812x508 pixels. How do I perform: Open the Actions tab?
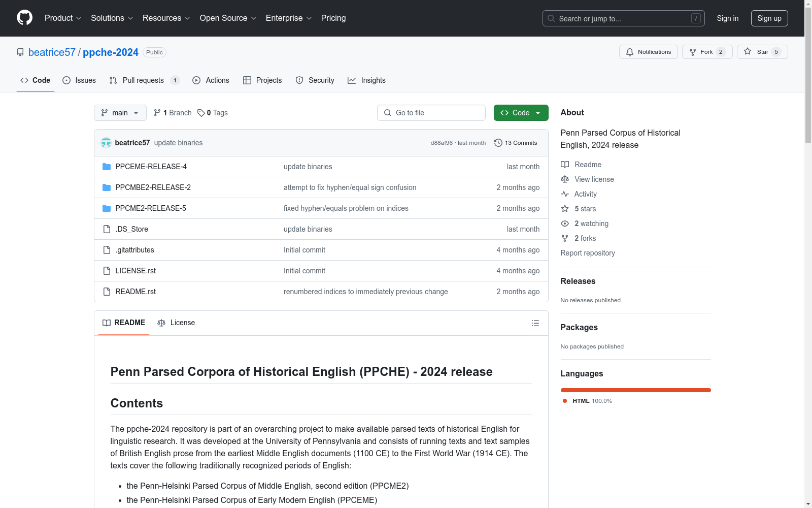pyautogui.click(x=211, y=80)
